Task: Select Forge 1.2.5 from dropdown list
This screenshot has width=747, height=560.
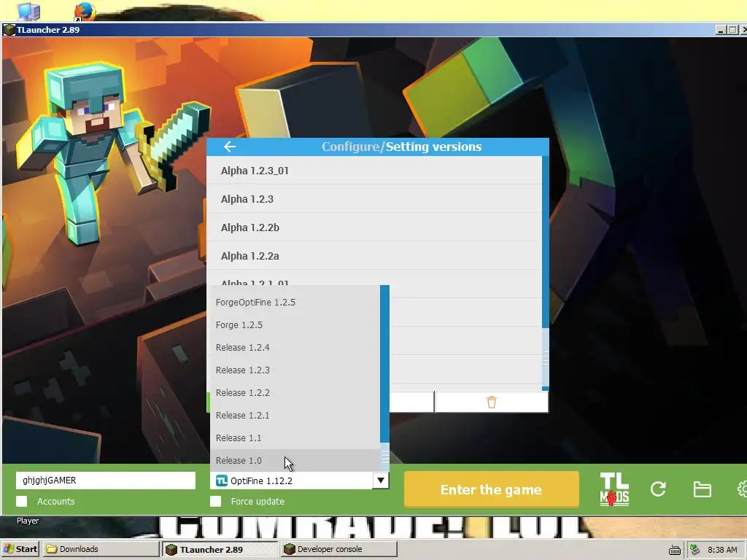Action: [x=295, y=324]
